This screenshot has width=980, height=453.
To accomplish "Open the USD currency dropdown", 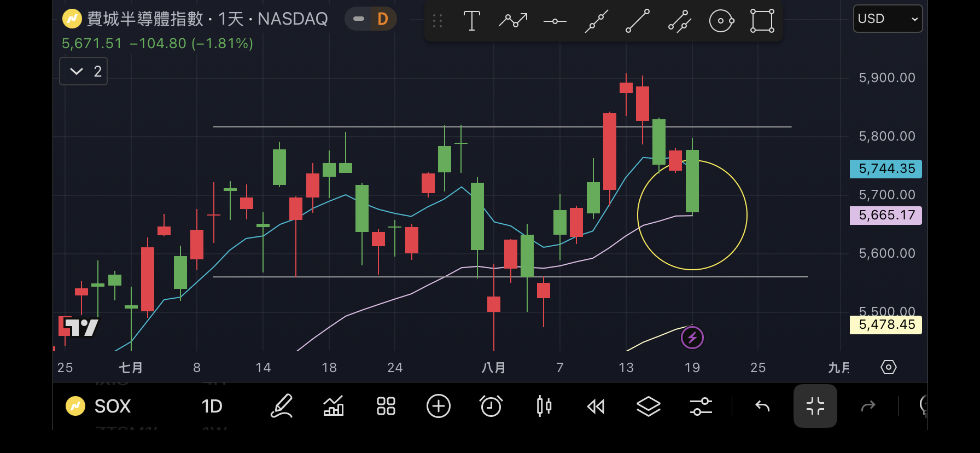I will pyautogui.click(x=888, y=19).
